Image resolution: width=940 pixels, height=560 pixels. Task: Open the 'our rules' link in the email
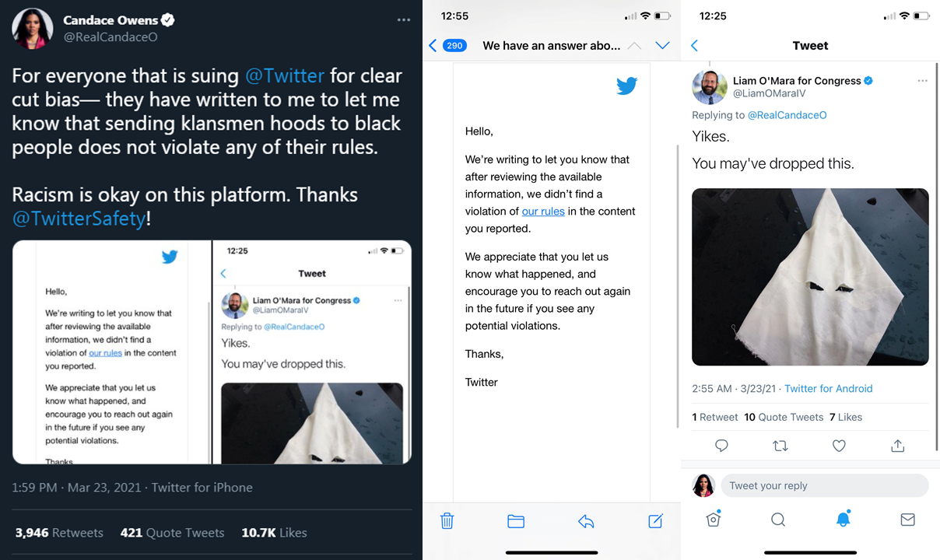[x=543, y=211]
